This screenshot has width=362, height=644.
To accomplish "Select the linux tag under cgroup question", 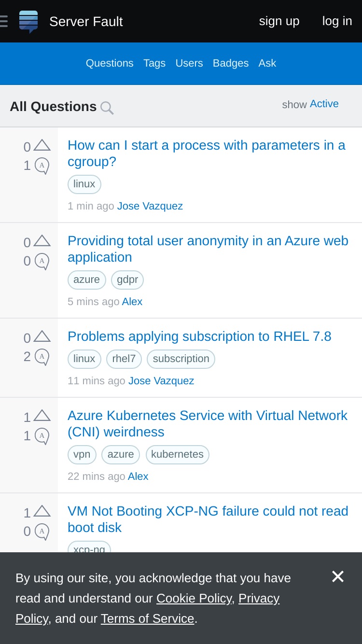I will (84, 184).
